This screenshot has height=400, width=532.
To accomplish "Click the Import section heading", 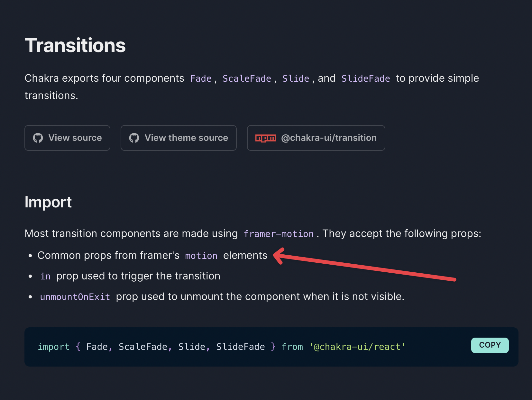I will [48, 202].
